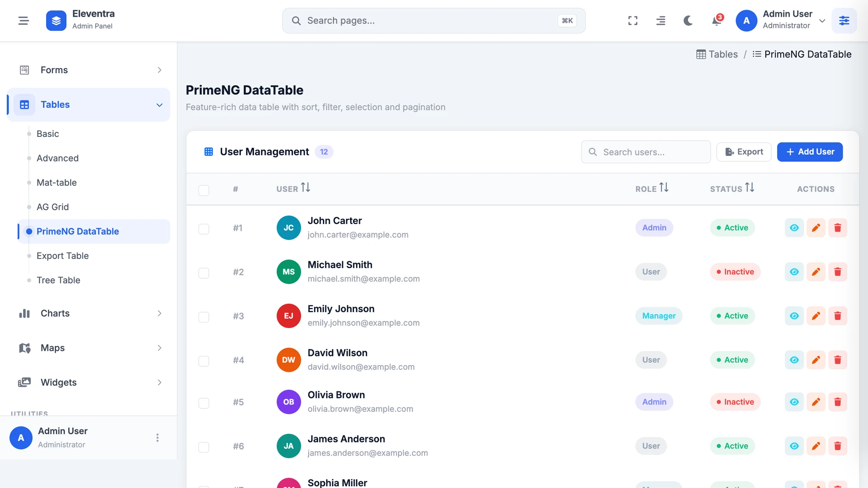This screenshot has width=868, height=488.
Task: View John Carter details eye icon
Action: click(x=794, y=228)
